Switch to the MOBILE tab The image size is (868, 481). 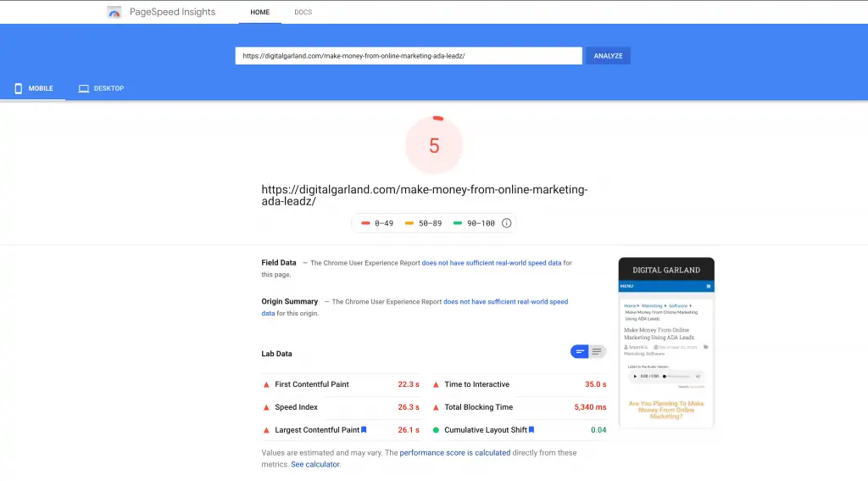[x=33, y=89]
